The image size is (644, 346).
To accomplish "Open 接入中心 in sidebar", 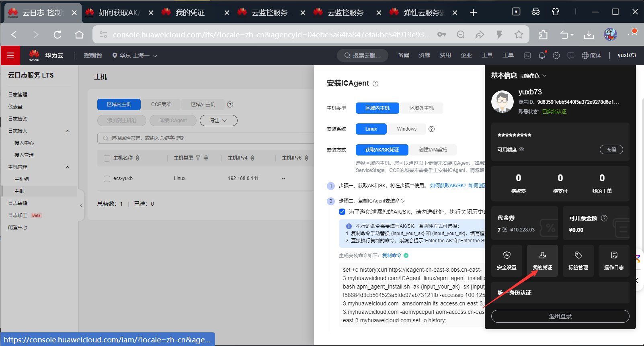I will (x=24, y=143).
